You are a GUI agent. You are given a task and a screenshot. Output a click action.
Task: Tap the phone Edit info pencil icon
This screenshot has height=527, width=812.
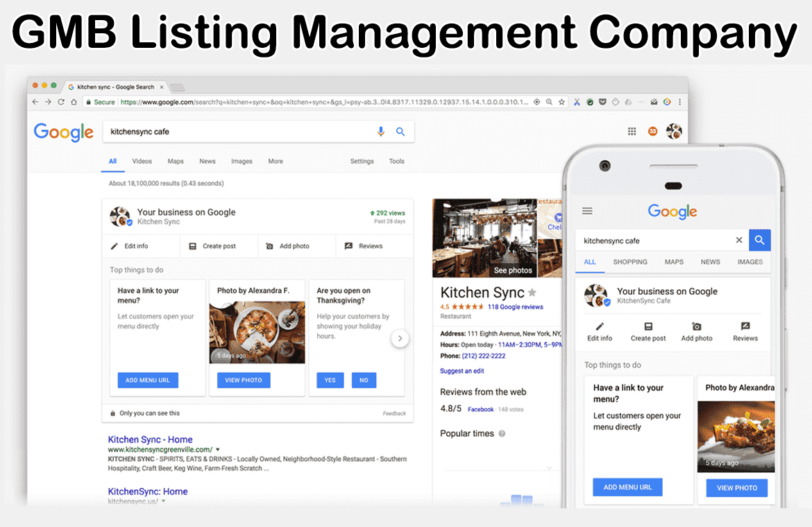600,327
